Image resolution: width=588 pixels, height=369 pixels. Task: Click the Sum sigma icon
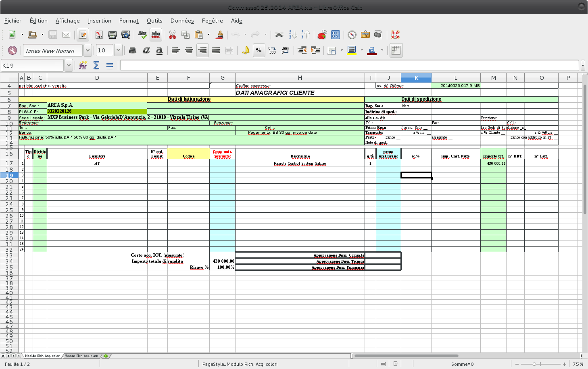(96, 65)
